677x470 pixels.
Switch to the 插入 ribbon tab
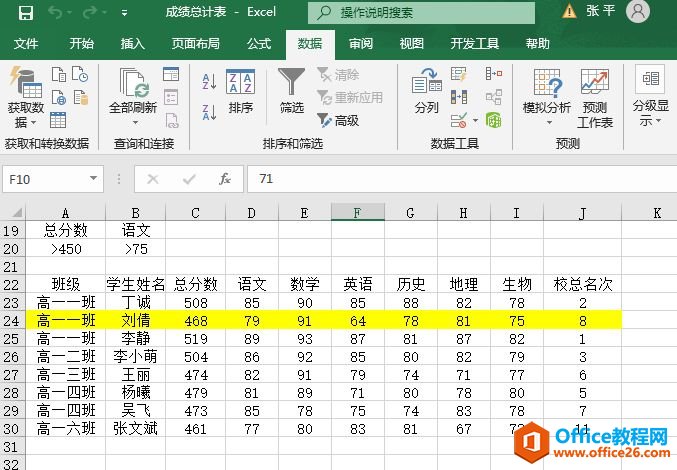pyautogui.click(x=133, y=44)
